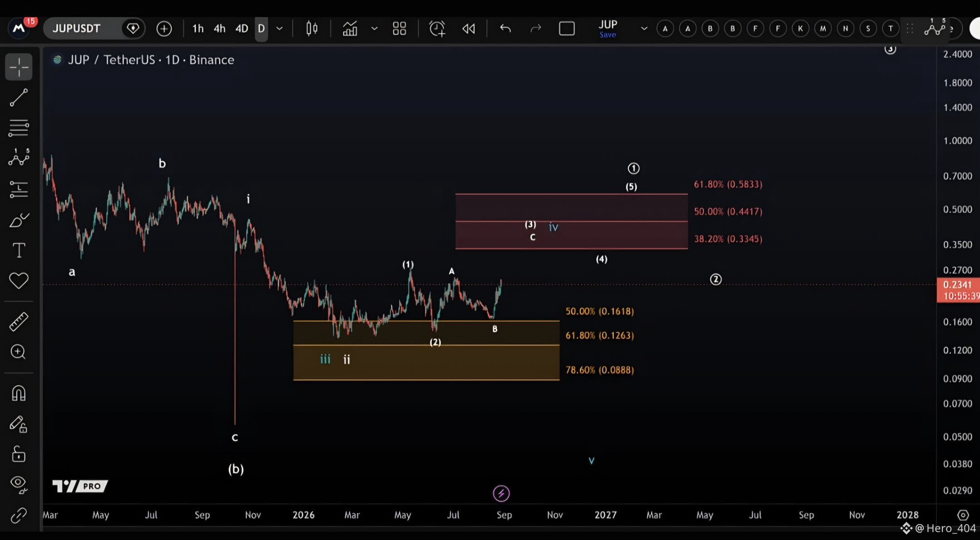Click the purple lightning bolt event marker
Viewport: 980px width, 540px height.
point(501,493)
